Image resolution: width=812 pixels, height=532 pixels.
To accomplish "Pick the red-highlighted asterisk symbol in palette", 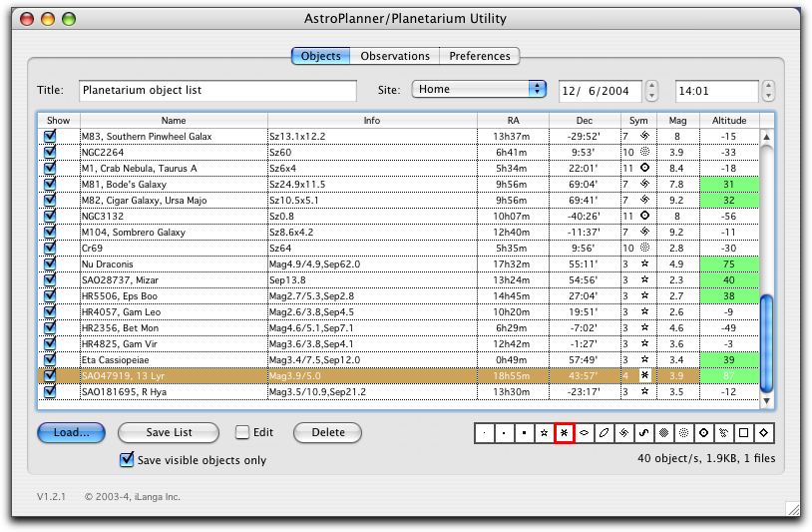I will pyautogui.click(x=565, y=433).
